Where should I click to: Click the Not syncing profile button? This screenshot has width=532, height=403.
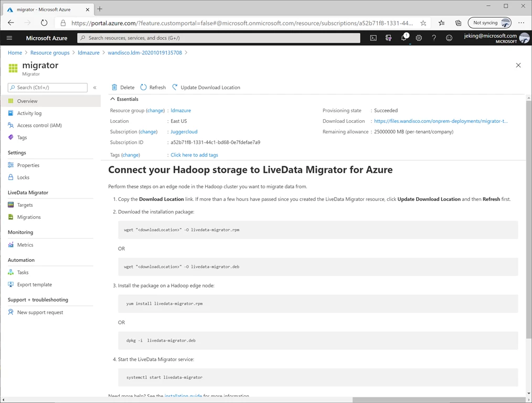click(x=488, y=23)
